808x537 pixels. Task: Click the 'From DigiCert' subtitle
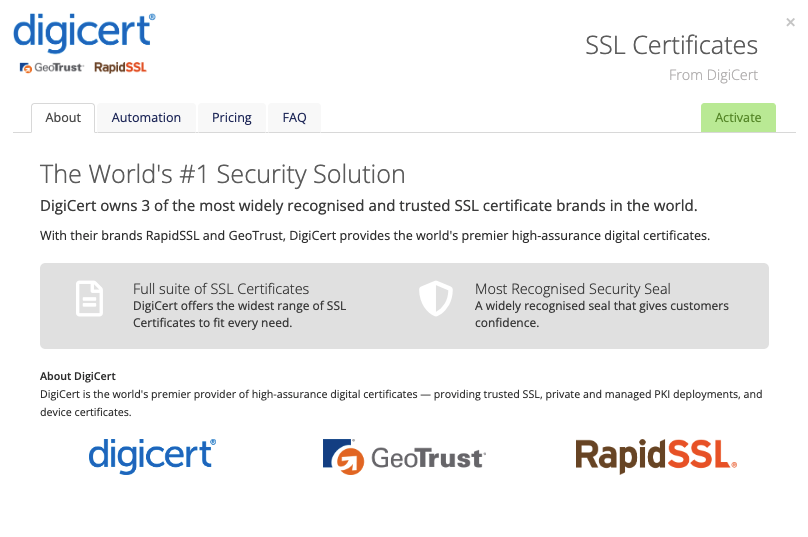pyautogui.click(x=713, y=75)
